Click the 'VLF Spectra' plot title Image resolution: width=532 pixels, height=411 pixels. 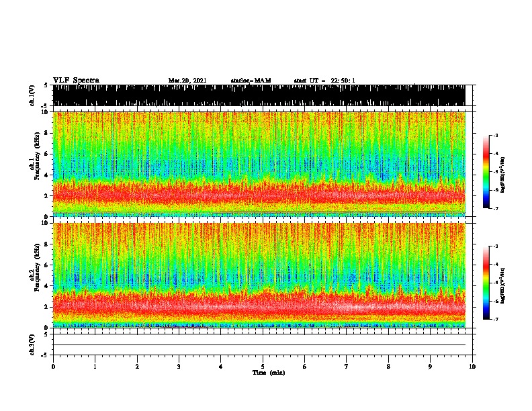pos(76,81)
